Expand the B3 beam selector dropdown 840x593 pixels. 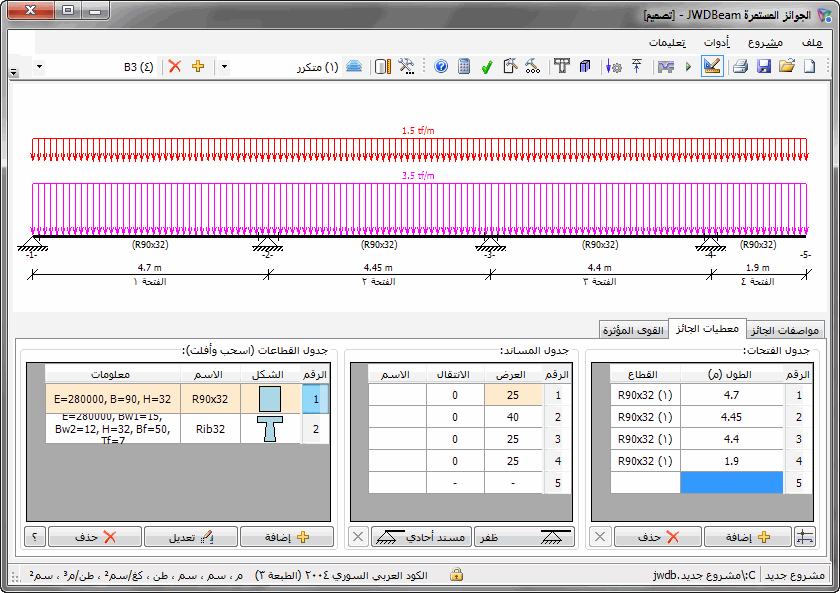(39, 67)
